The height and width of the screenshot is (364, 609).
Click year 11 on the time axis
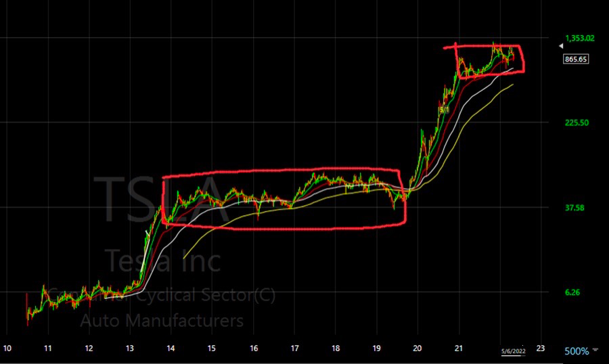click(48, 348)
